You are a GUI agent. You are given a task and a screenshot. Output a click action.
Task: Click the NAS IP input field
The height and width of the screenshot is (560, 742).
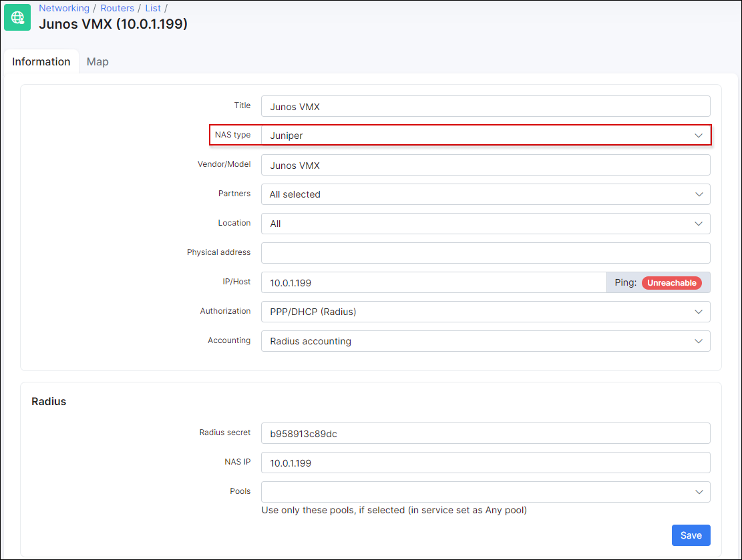click(486, 462)
